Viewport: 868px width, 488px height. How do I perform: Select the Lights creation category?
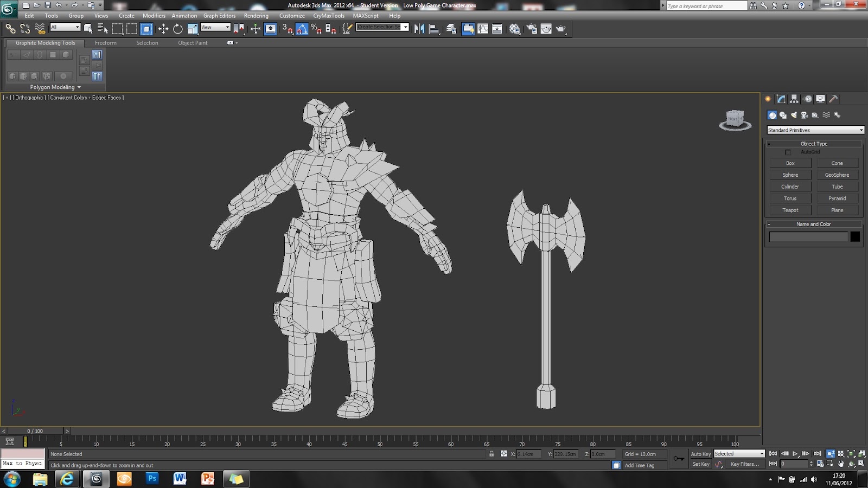[x=794, y=115]
